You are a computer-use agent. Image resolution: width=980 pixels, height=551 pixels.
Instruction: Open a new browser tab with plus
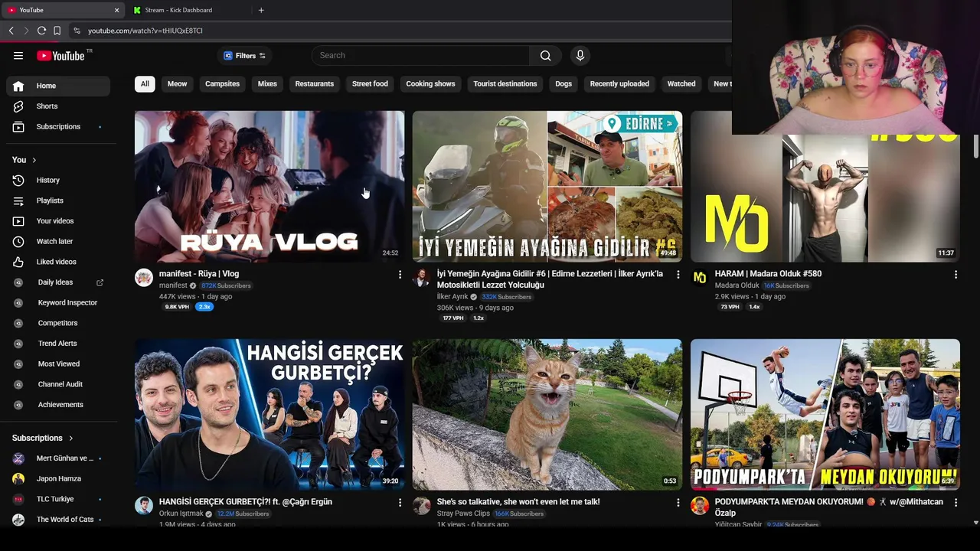(261, 10)
